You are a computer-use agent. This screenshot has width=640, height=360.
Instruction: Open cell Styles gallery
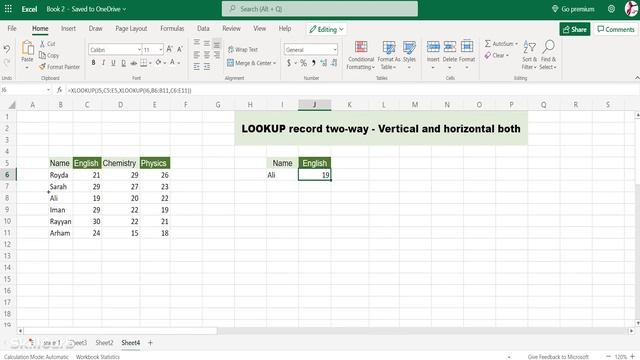click(x=409, y=55)
